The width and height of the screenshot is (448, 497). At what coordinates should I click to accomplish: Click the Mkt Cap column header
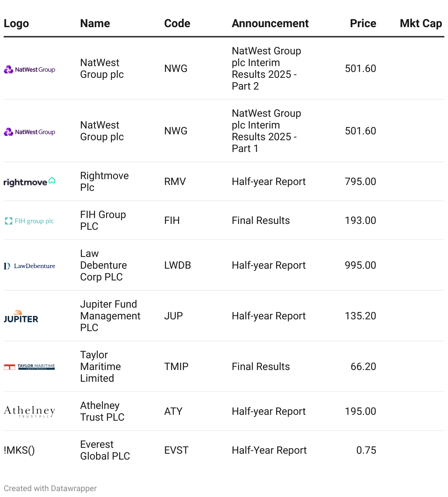pos(420,23)
